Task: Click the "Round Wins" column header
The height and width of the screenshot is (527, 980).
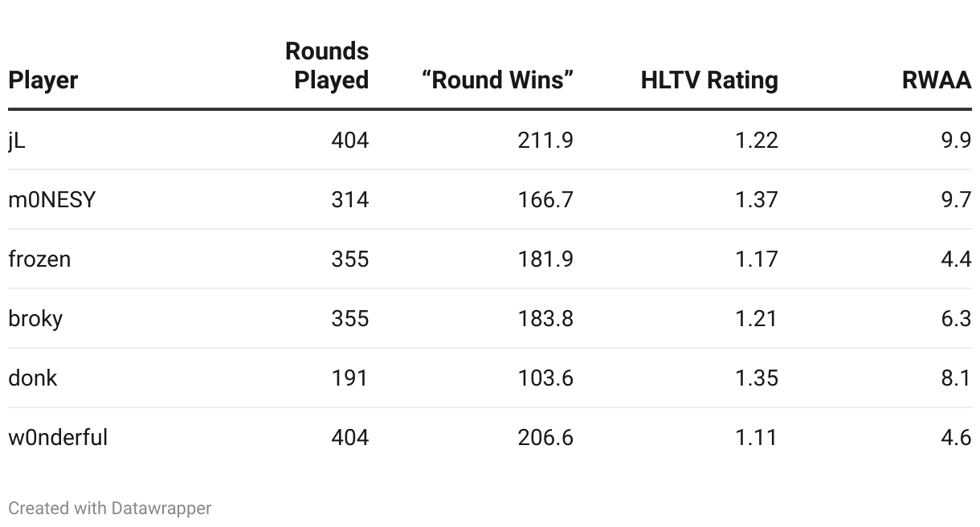Action: 497,80
